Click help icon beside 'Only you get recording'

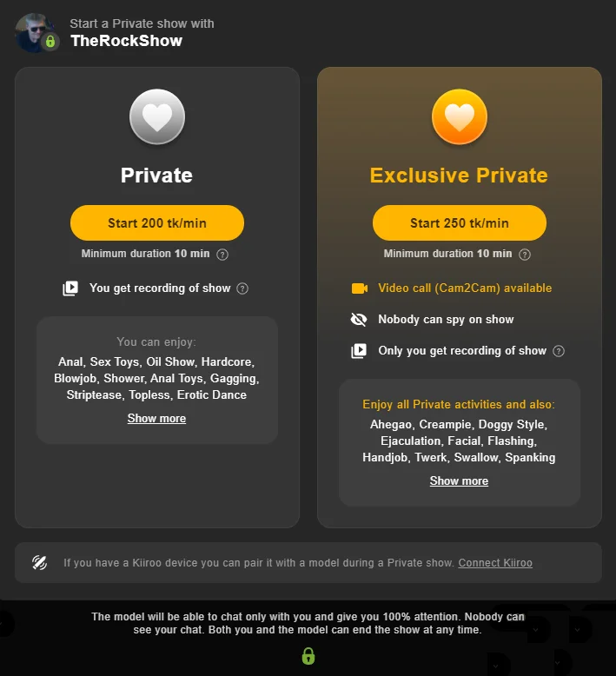click(559, 351)
